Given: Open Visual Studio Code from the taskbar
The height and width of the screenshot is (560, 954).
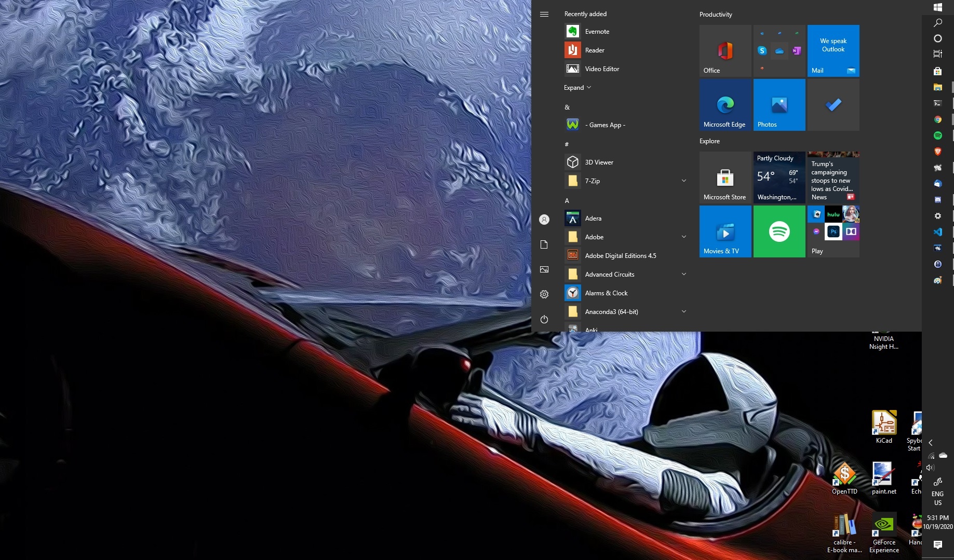Looking at the screenshot, I should click(x=937, y=232).
